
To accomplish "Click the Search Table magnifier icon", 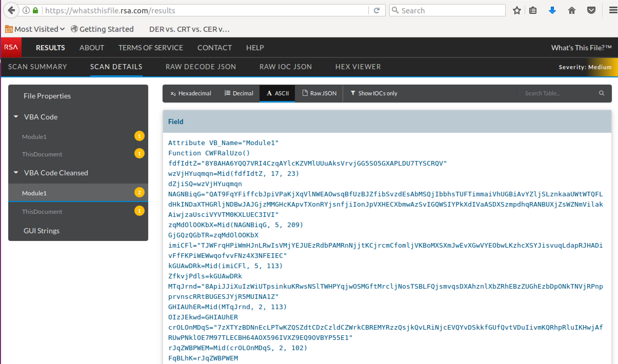I will [x=601, y=93].
